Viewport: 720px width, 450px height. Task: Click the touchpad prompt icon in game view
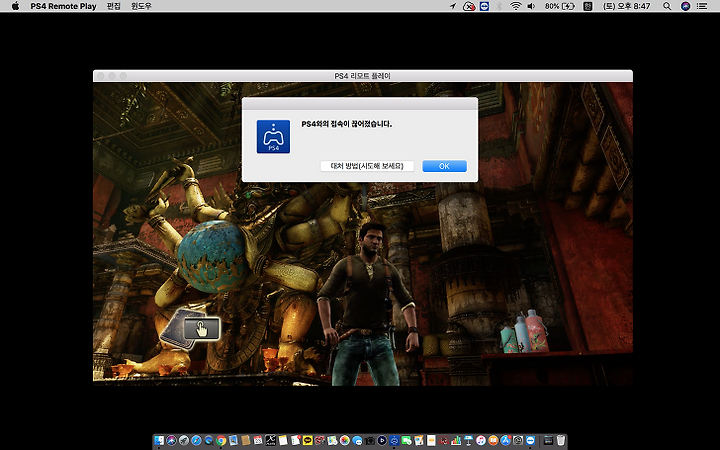[202, 329]
